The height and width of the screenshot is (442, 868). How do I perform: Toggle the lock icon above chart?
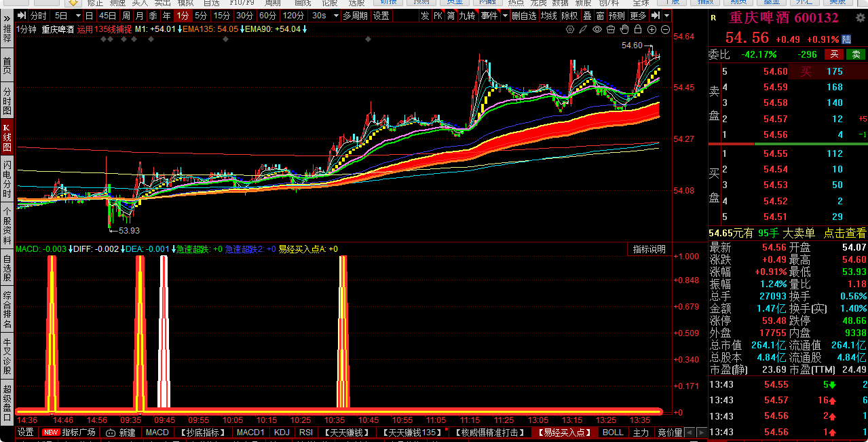tap(638, 29)
